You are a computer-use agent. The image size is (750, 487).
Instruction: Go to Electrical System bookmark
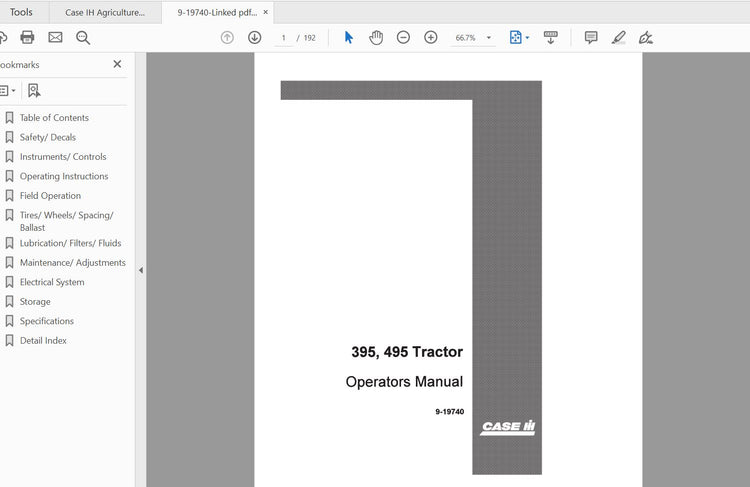pyautogui.click(x=52, y=282)
